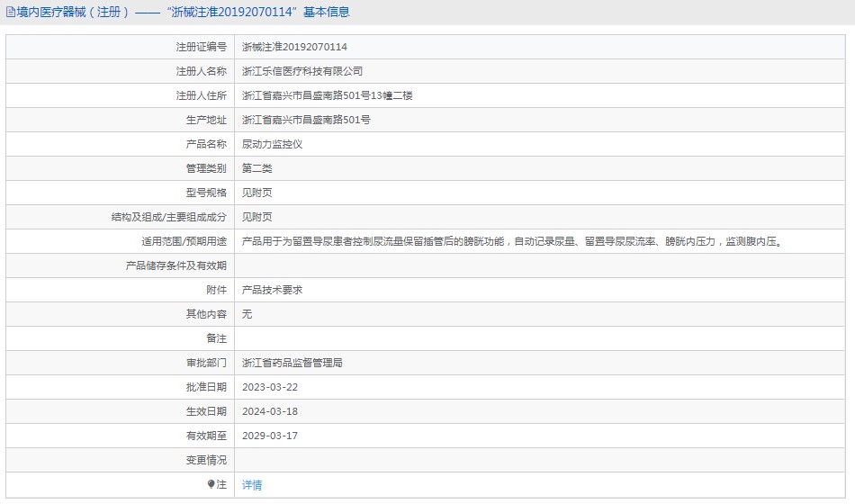Image resolution: width=855 pixels, height=504 pixels.
Task: Click the 附件 label
Action: (x=217, y=290)
